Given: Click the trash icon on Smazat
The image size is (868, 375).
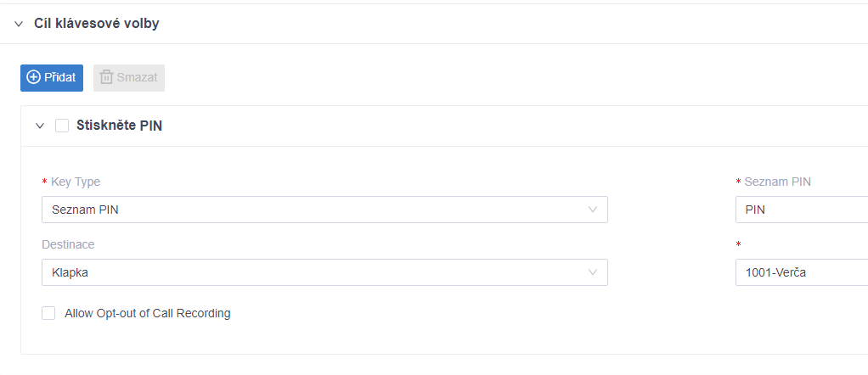Looking at the screenshot, I should coord(106,77).
